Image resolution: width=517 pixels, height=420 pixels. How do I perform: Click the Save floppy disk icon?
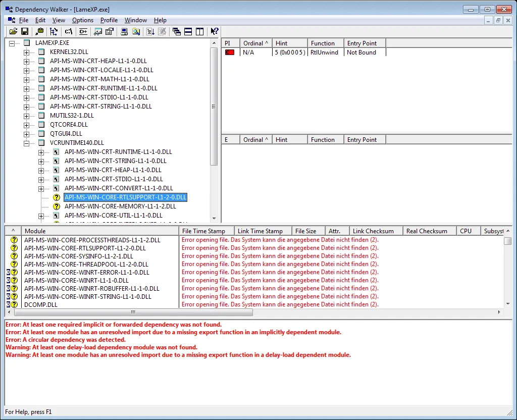click(x=25, y=31)
